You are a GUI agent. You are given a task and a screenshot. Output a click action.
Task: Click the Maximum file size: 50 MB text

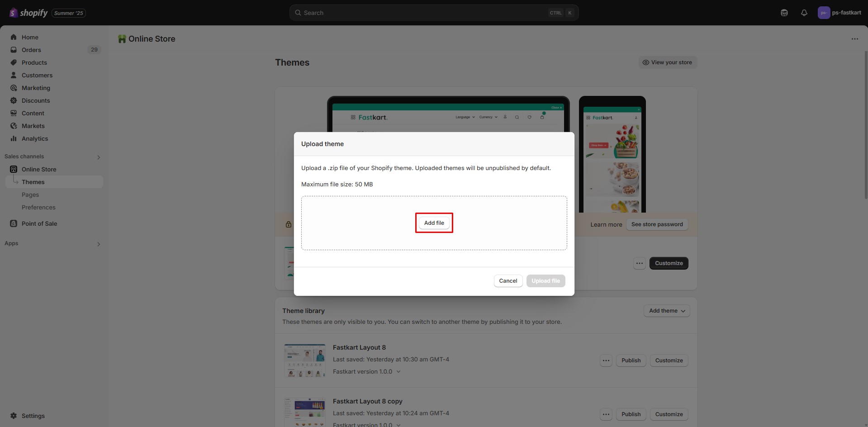click(337, 184)
